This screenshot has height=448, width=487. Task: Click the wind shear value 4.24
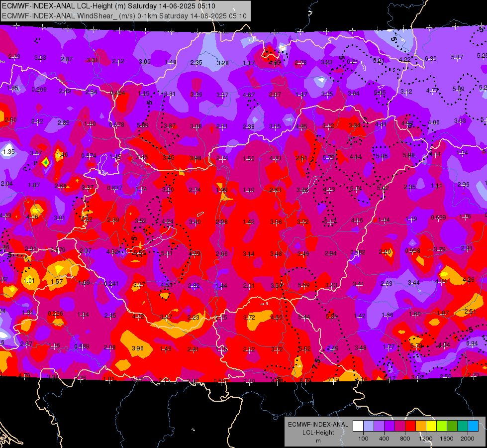pyautogui.click(x=168, y=222)
